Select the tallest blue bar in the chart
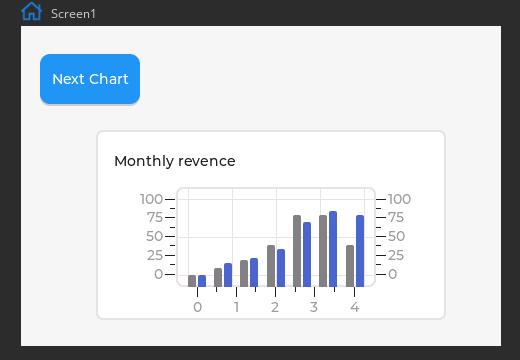The height and width of the screenshot is (360, 520). coord(333,249)
